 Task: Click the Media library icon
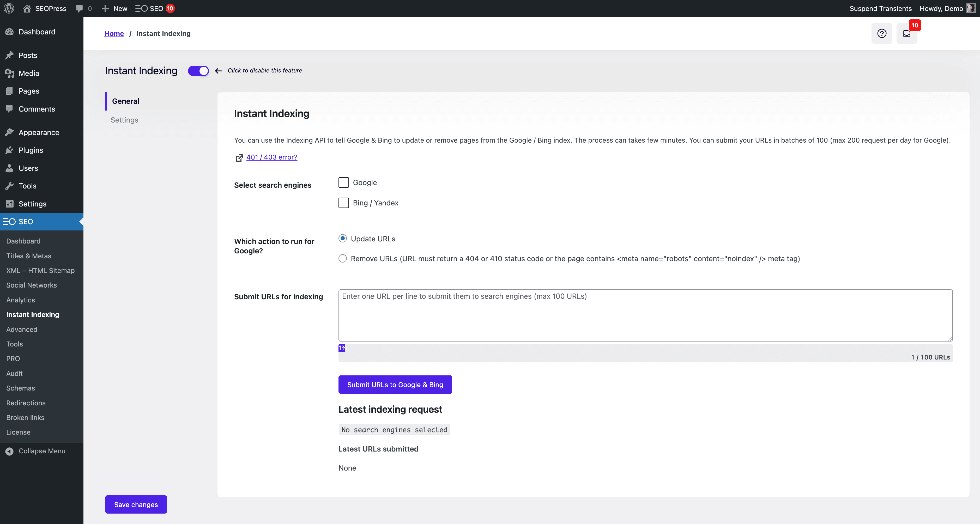click(x=9, y=73)
